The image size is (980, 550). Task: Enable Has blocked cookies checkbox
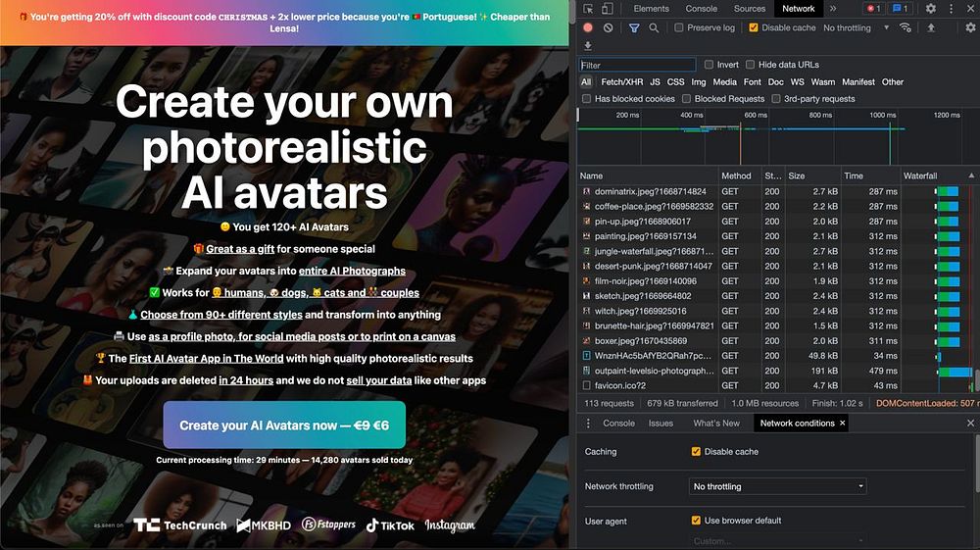[x=586, y=99]
